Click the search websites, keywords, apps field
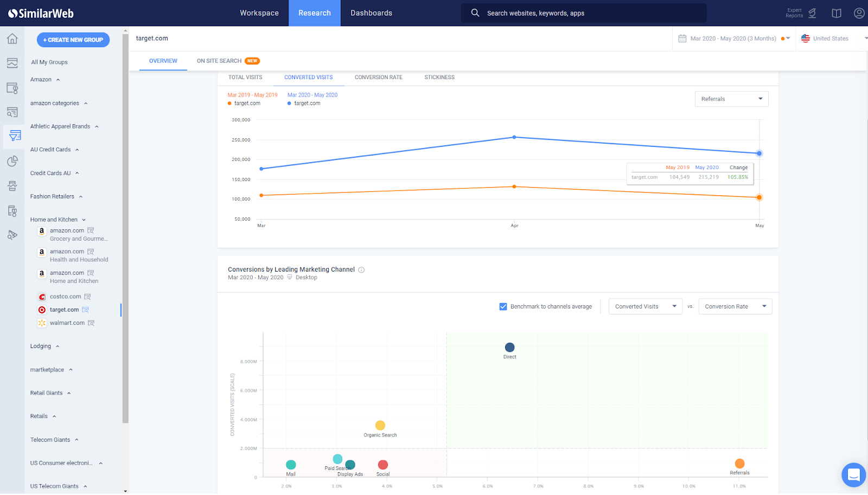This screenshot has height=495, width=868. point(584,13)
